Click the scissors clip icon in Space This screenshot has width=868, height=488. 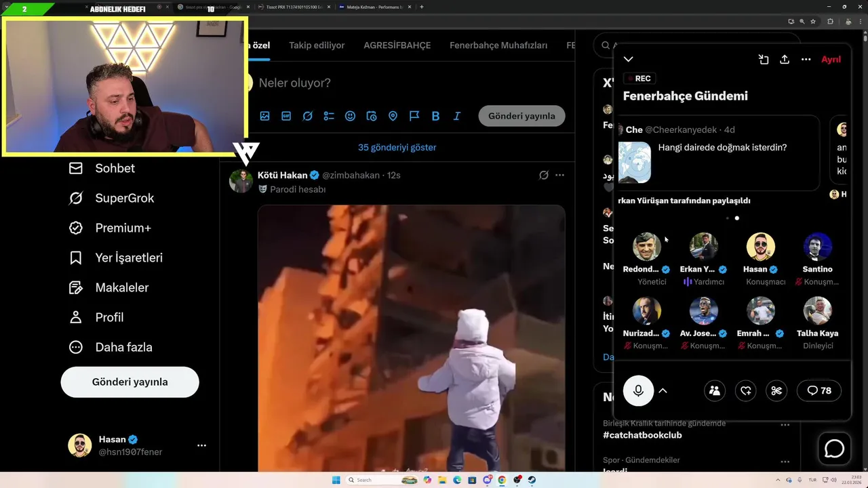click(776, 390)
